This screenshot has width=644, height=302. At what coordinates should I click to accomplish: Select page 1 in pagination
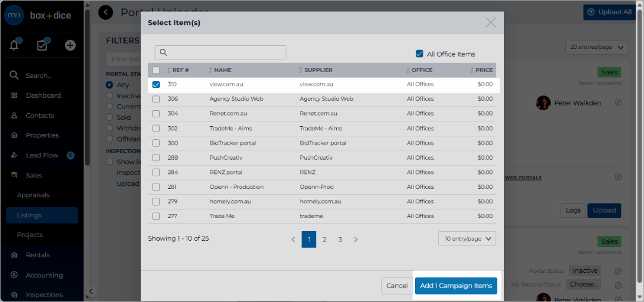309,239
